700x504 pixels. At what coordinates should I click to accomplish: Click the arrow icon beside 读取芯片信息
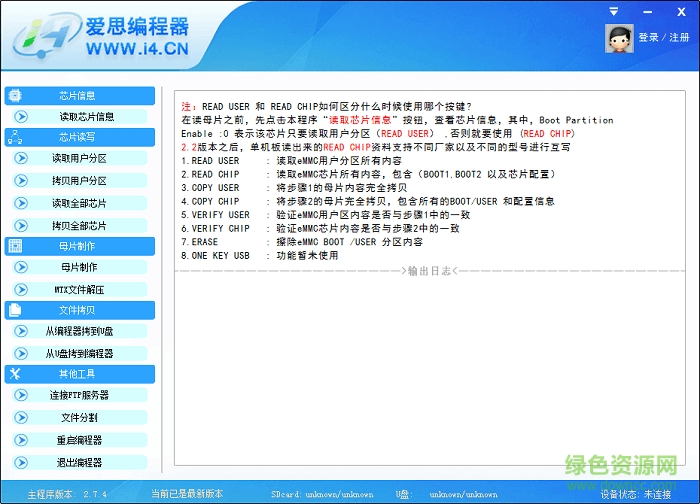(22, 117)
